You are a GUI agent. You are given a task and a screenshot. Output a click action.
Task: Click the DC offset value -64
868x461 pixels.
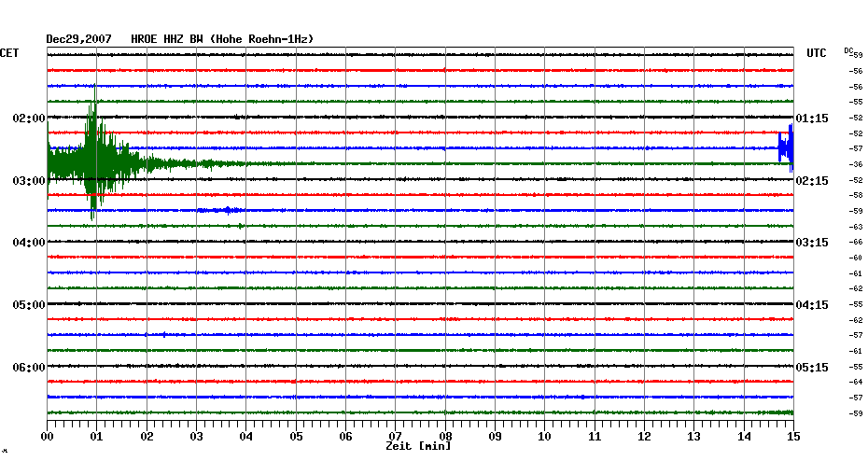[856, 382]
